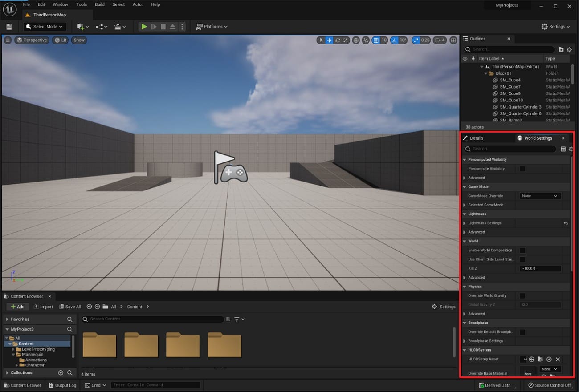
Task: Switch to the Details tab
Action: click(476, 138)
